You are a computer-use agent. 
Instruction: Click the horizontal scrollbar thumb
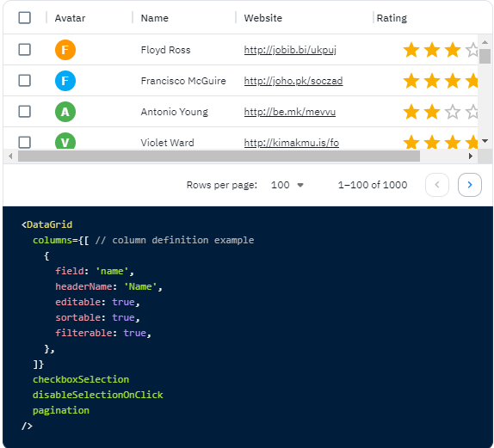tap(219, 156)
